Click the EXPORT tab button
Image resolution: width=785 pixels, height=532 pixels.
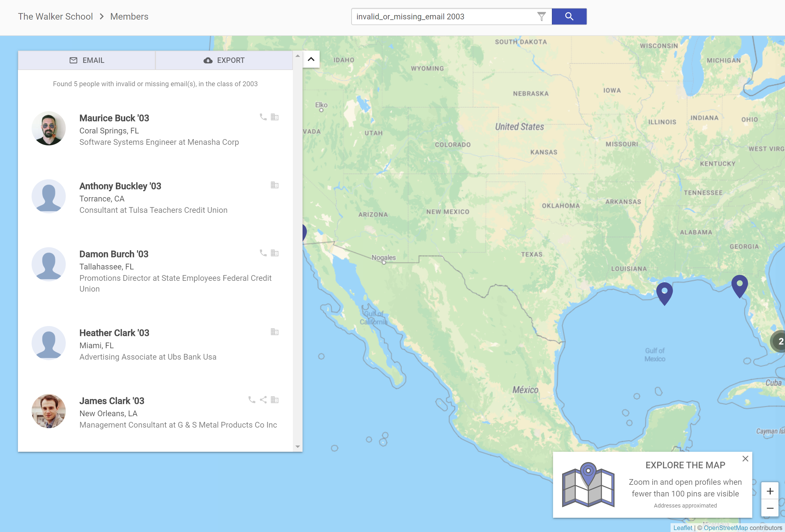[224, 60]
